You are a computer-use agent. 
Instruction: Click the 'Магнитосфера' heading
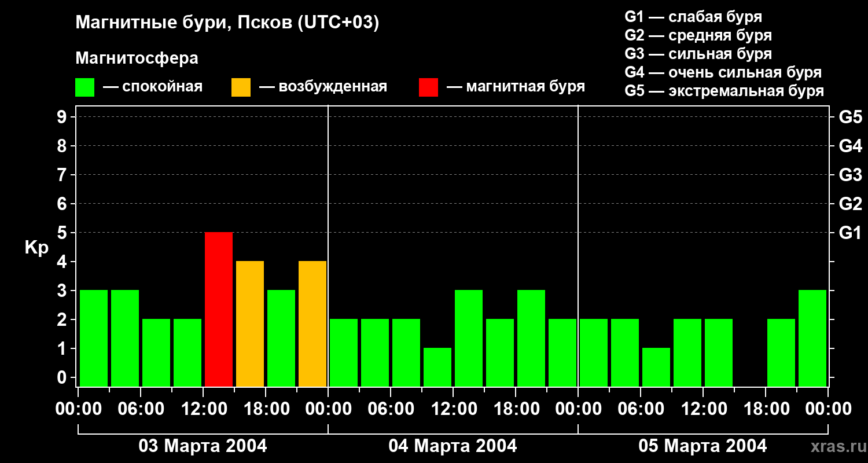tap(137, 58)
